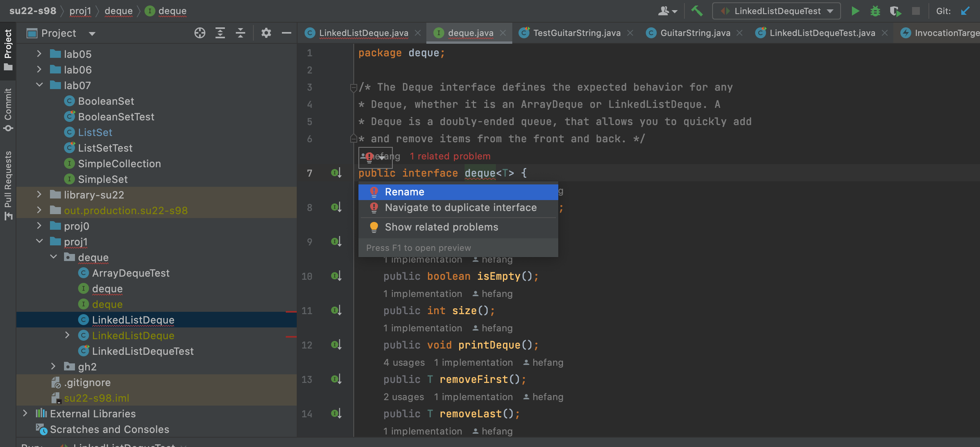
Task: Click the Expand All icon in Project panel
Action: tap(220, 33)
